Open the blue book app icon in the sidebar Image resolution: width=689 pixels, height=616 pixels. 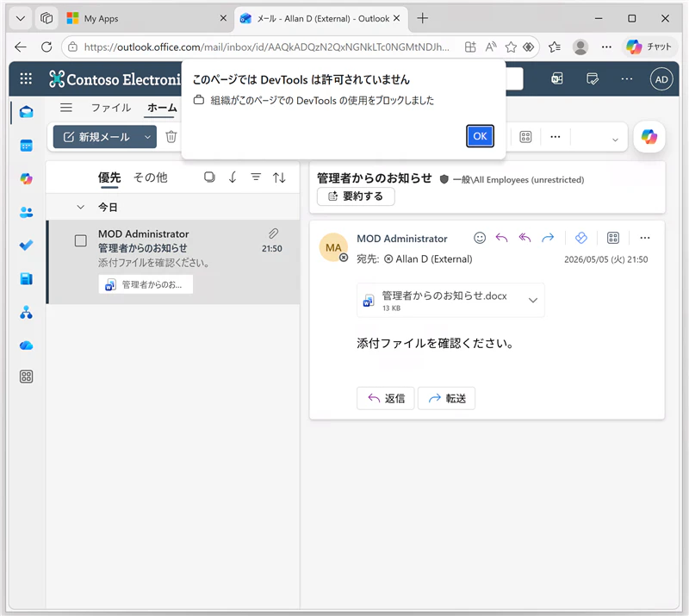point(27,279)
